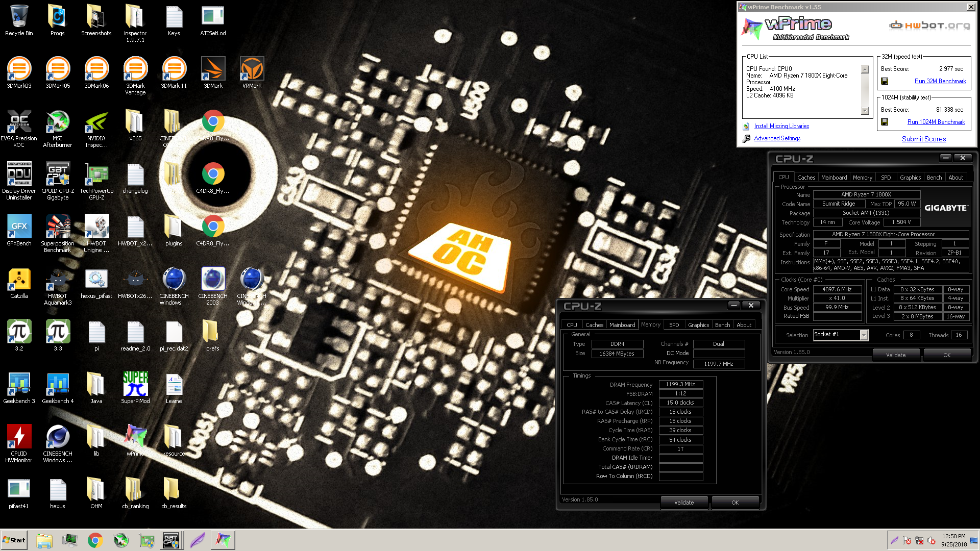Click Core Speed 4097.6 MHz value
Screen dimensions: 980x551
point(837,289)
